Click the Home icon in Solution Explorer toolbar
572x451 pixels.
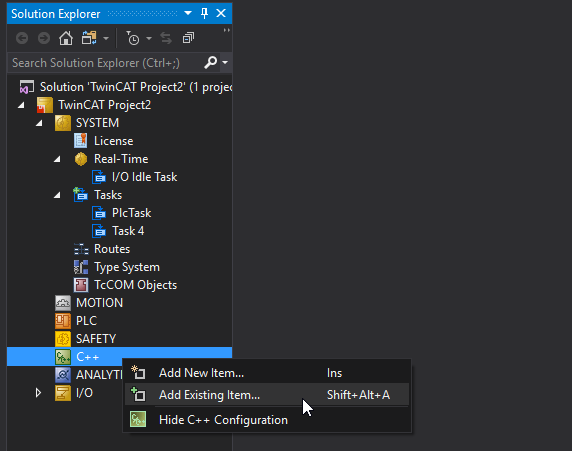click(x=66, y=38)
